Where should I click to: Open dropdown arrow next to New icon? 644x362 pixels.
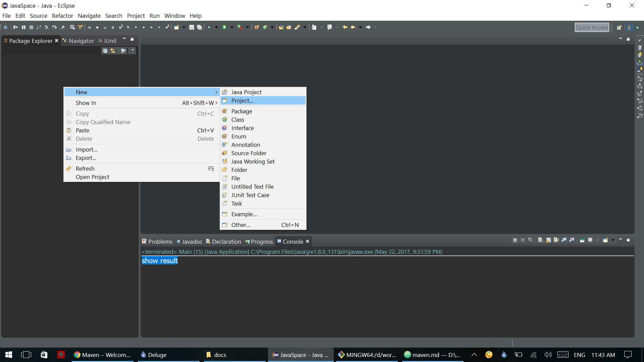click(x=184, y=27)
